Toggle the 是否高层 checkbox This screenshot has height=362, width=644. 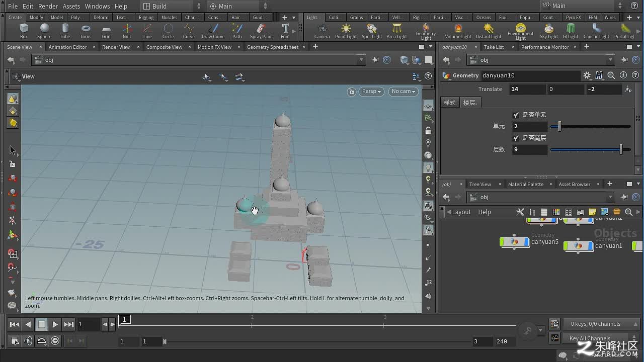(x=516, y=138)
